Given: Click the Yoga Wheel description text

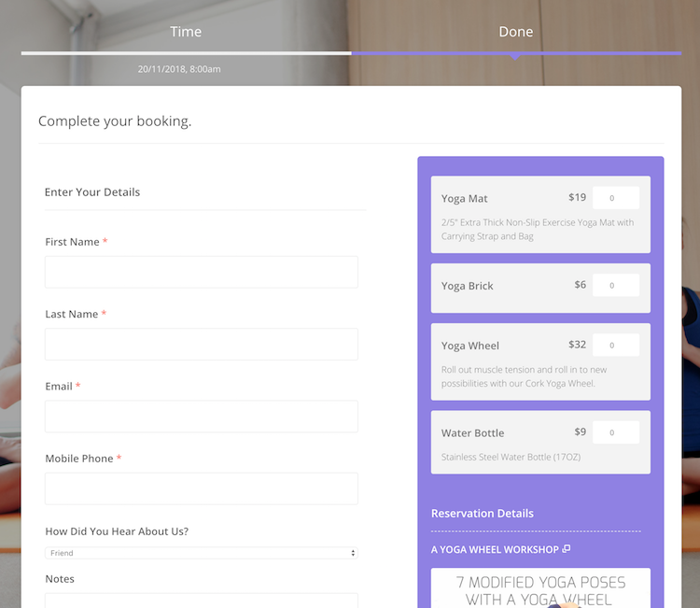Looking at the screenshot, I should (x=525, y=376).
